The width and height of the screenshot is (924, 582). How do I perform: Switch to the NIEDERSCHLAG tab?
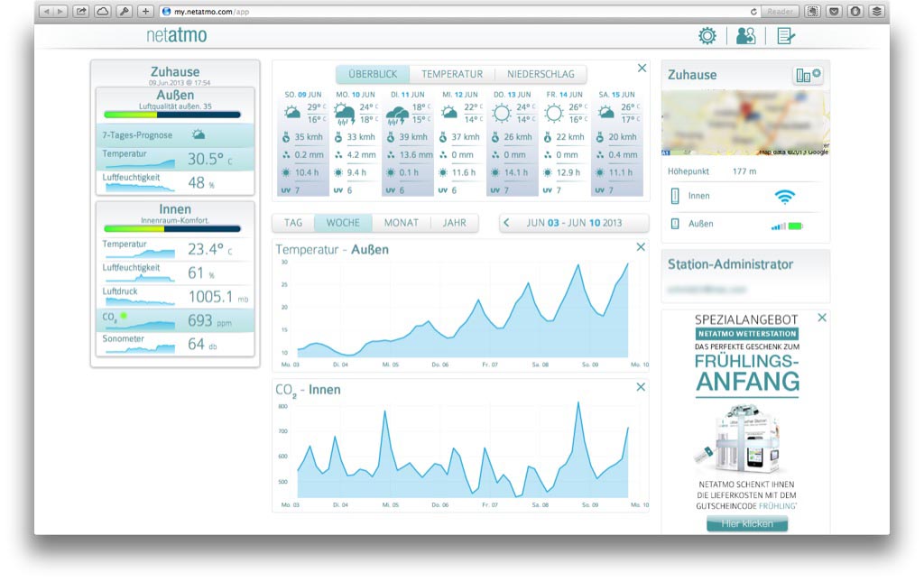[x=541, y=74]
